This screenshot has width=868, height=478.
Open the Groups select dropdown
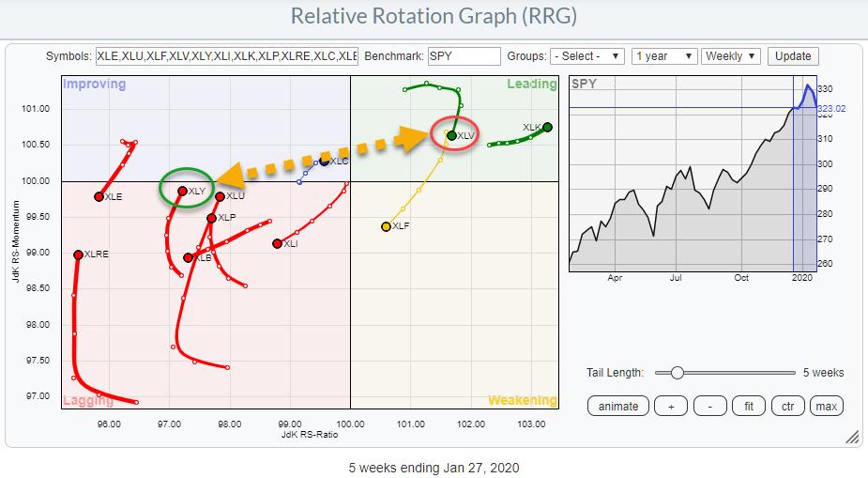coord(587,56)
